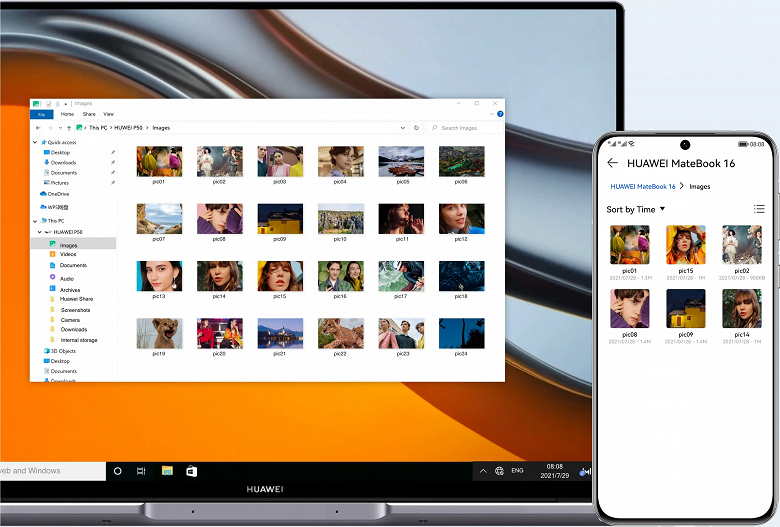Open the Sort by Time dropdown
The width and height of the screenshot is (780, 527).
coord(635,210)
